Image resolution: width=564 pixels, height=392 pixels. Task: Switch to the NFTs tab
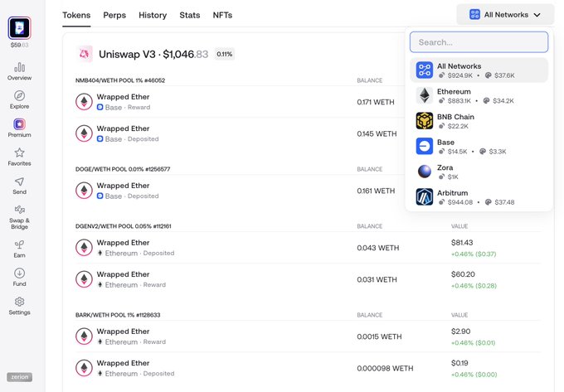pos(222,15)
